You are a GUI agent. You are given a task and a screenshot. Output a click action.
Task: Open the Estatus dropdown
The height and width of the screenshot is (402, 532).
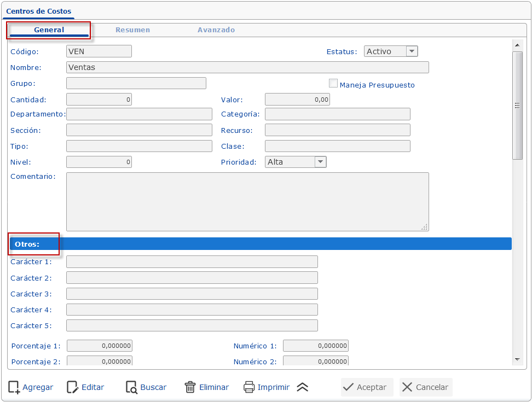tap(412, 51)
